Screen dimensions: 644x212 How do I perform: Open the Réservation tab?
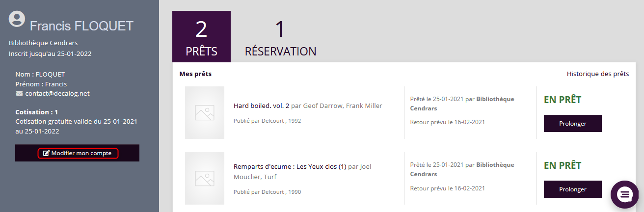tap(280, 37)
